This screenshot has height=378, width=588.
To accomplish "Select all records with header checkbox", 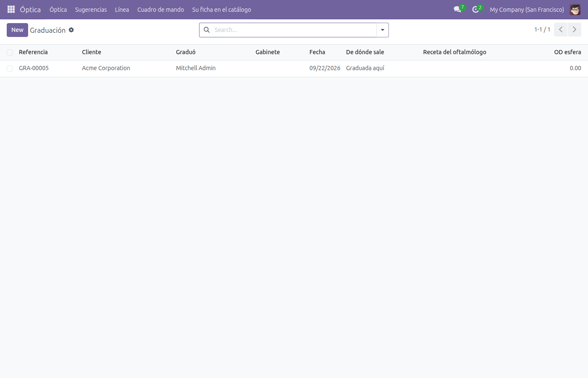I will coord(10,52).
